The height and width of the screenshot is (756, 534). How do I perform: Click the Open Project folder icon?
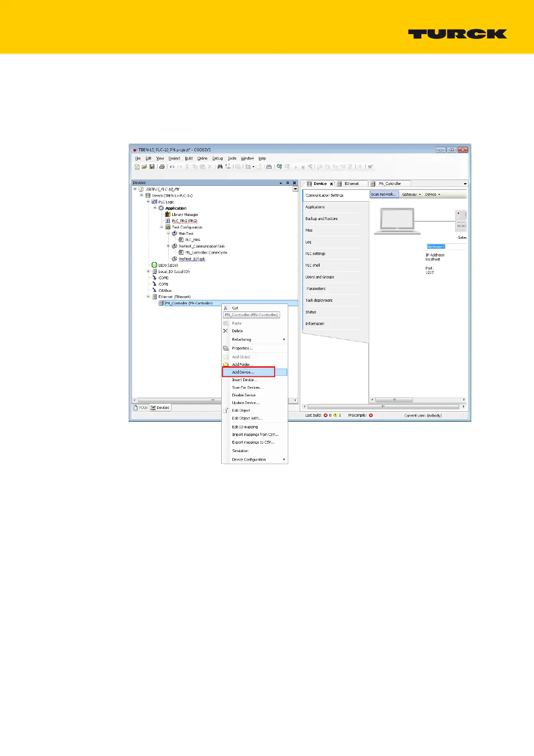144,167
